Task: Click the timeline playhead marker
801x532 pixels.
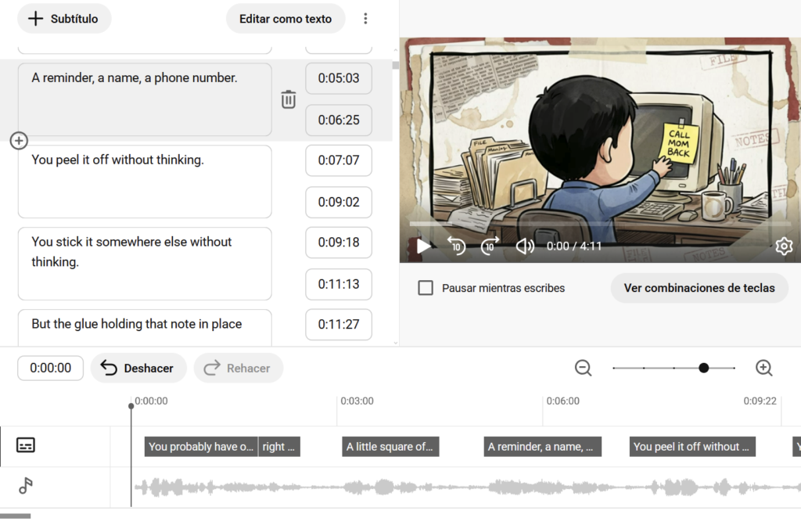Action: tap(131, 406)
